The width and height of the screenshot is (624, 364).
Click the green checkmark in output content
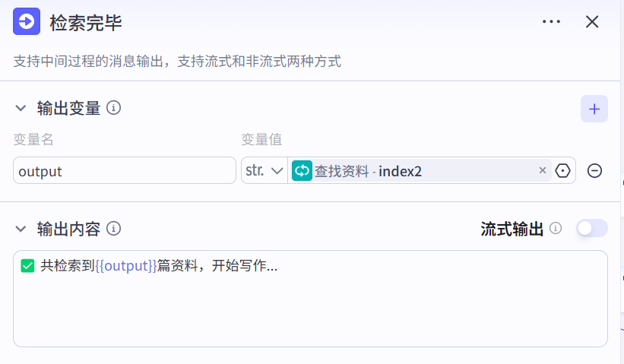point(28,265)
